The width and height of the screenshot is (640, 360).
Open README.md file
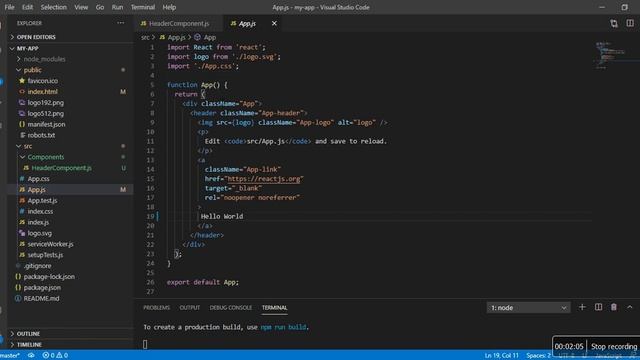41,298
